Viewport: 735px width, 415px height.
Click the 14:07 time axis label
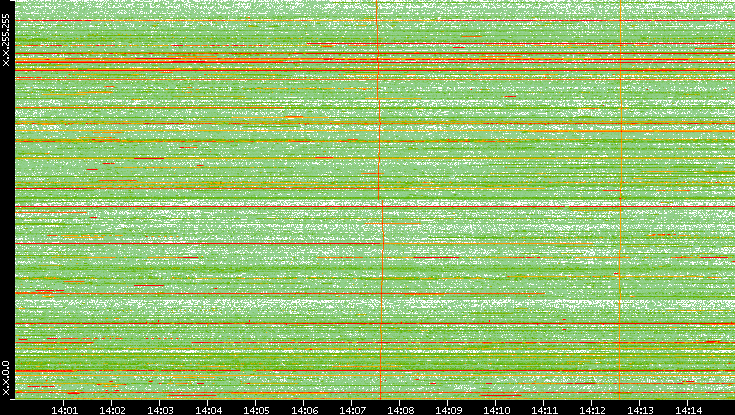point(352,410)
